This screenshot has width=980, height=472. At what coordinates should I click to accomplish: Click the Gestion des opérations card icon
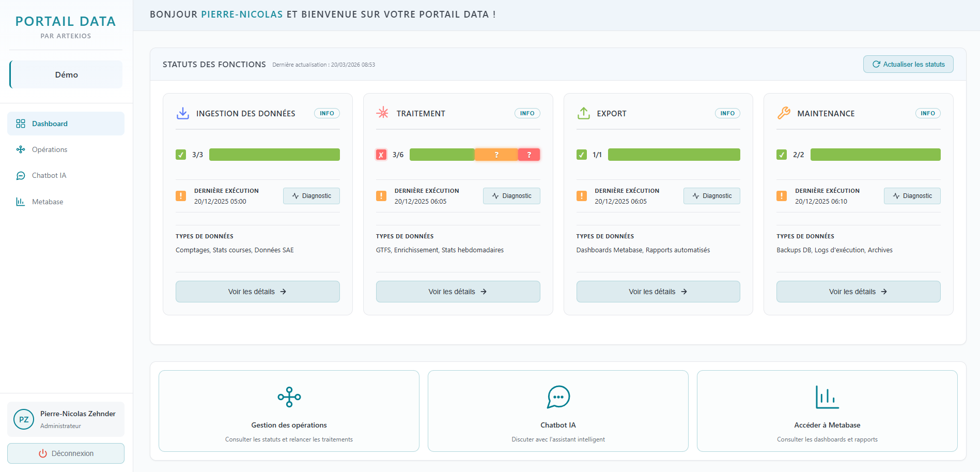(x=289, y=397)
